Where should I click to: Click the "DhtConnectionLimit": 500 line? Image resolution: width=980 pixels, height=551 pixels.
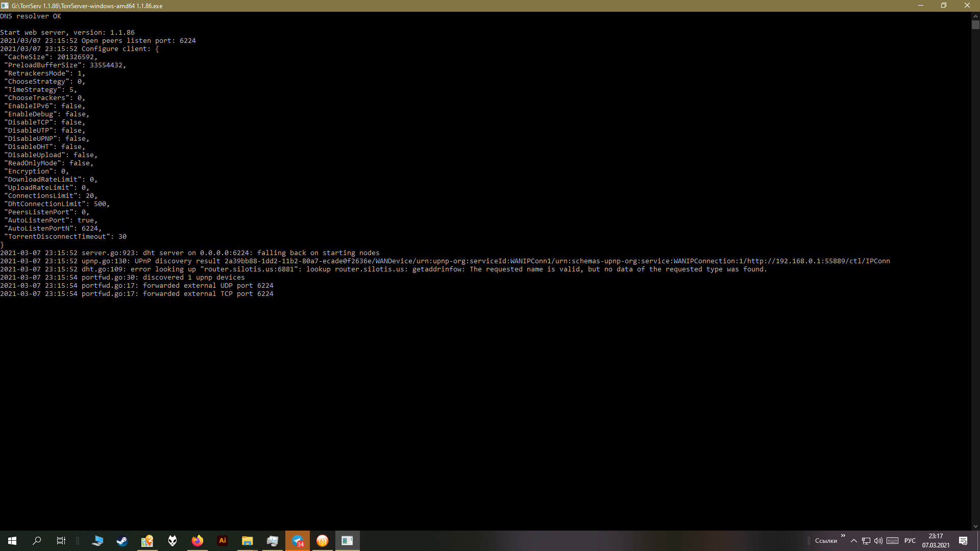57,204
